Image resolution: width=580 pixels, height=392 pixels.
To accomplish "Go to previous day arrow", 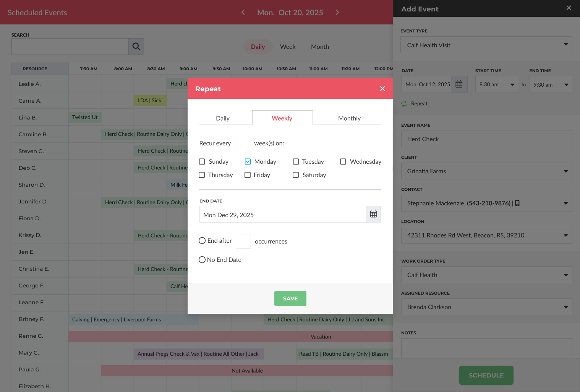I will coord(243,12).
